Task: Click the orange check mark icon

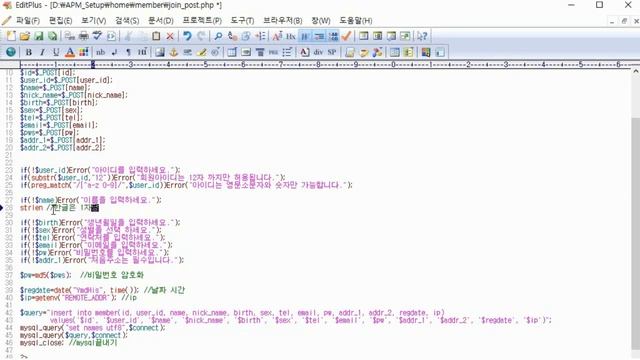Action: (x=347, y=36)
